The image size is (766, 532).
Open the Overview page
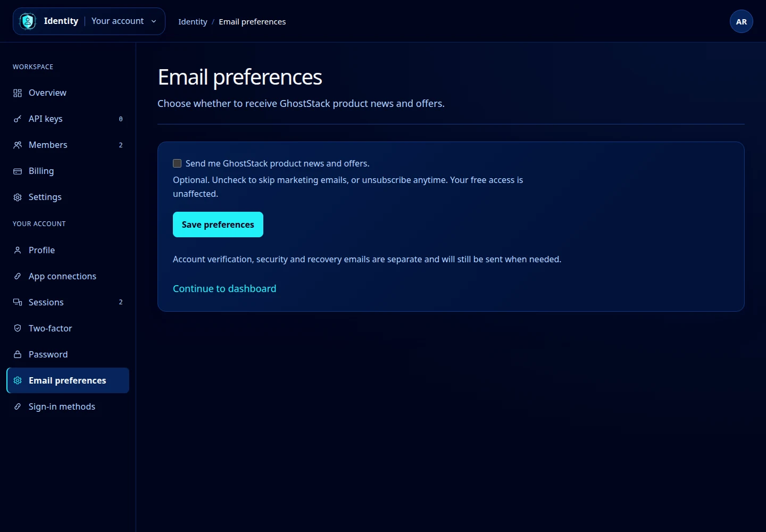tap(68, 93)
